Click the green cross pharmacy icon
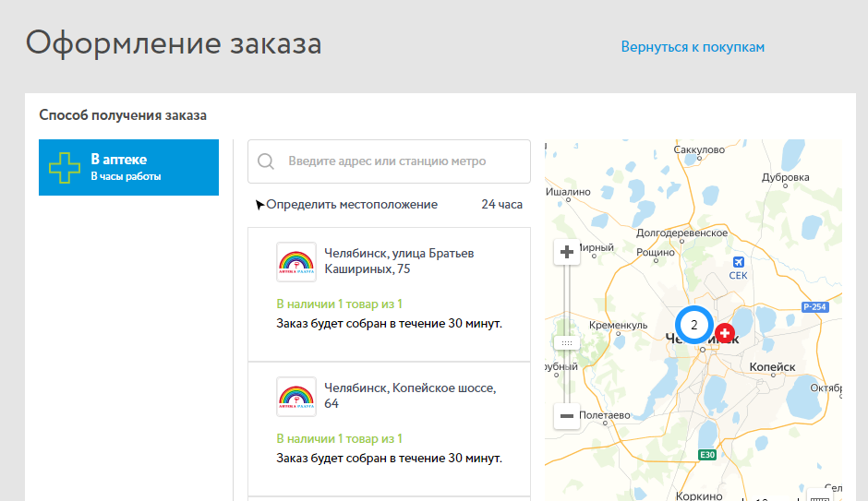This screenshot has width=868, height=501. [x=65, y=168]
